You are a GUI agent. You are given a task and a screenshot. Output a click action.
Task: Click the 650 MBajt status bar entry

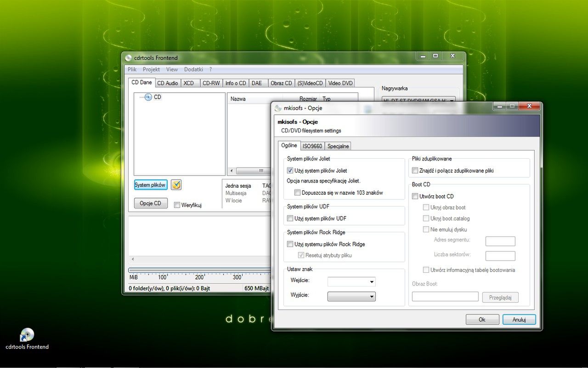256,288
